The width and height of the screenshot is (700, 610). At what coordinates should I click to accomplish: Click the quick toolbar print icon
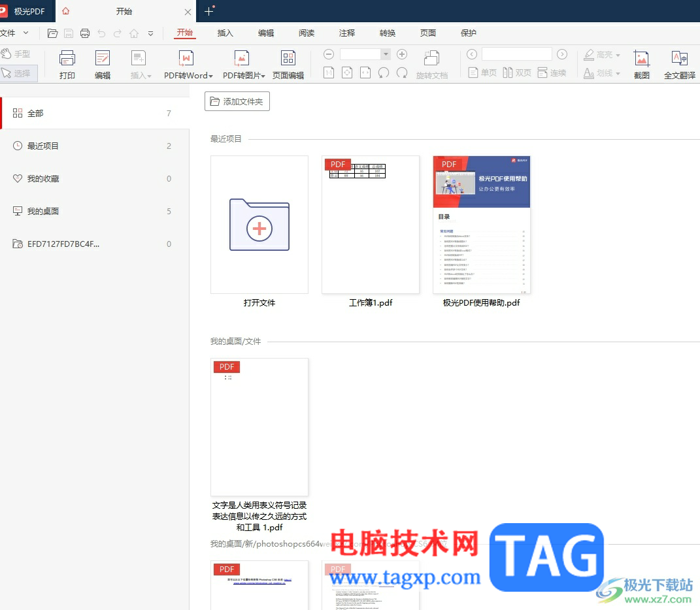(x=85, y=33)
